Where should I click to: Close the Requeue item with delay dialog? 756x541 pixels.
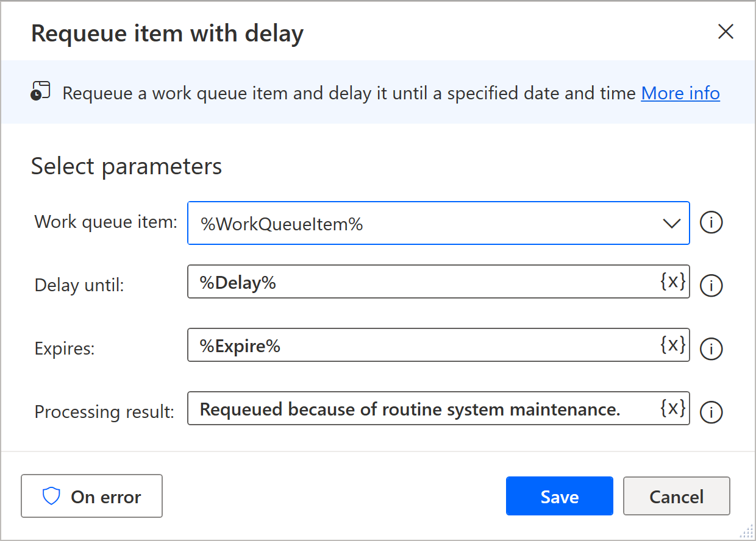pos(726,32)
